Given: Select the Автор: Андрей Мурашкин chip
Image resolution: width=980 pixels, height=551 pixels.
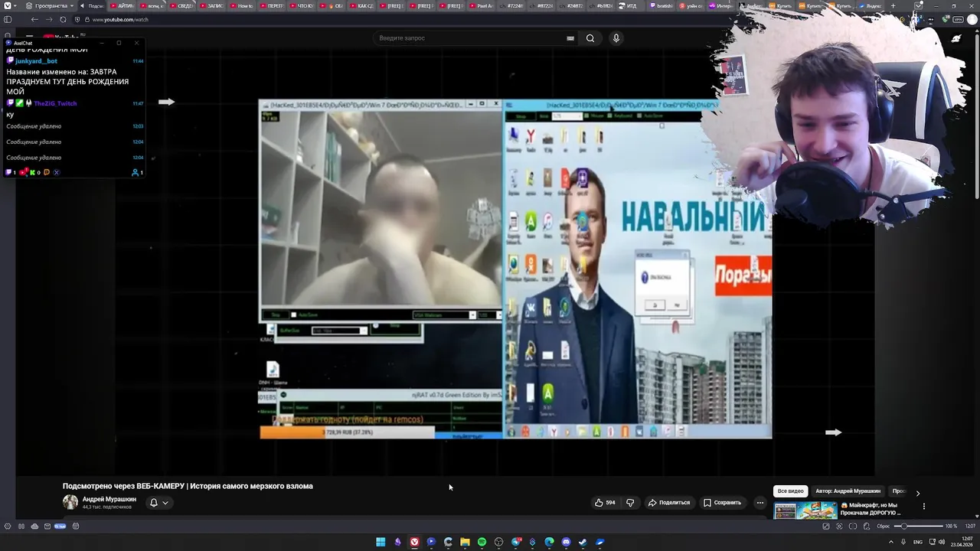Looking at the screenshot, I should [848, 491].
